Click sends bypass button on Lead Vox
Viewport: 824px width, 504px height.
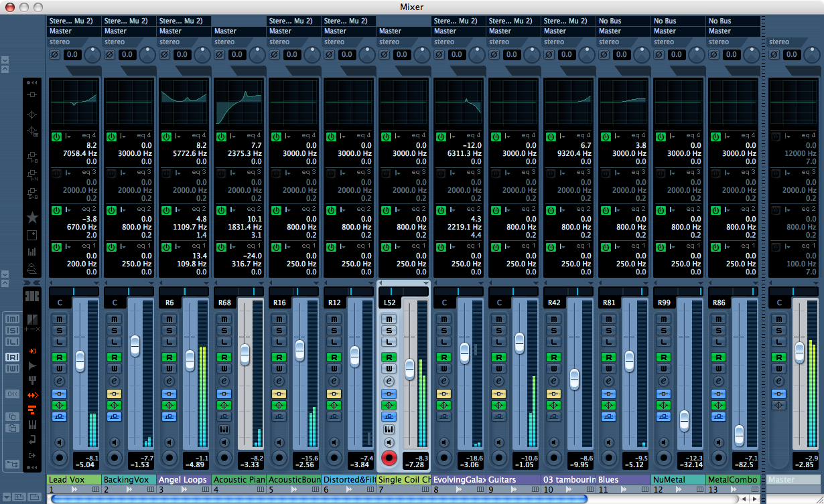pos(59,416)
